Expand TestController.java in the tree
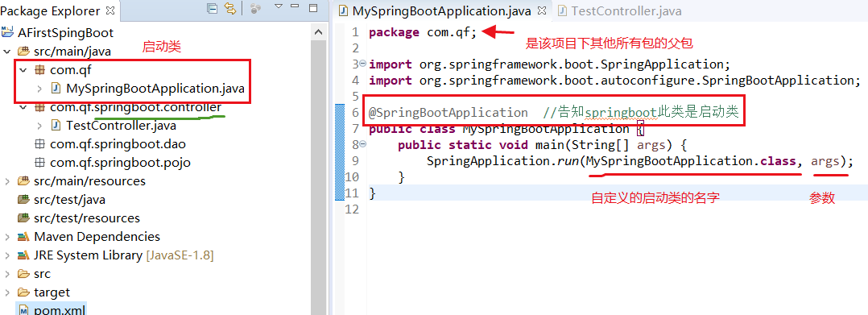Viewport: 868px width, 315px height. 40,126
